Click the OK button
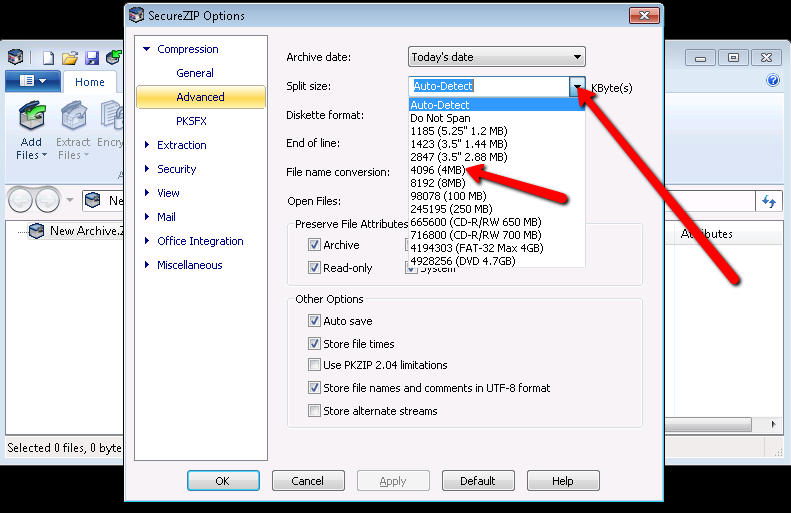This screenshot has width=791, height=513. click(x=223, y=481)
